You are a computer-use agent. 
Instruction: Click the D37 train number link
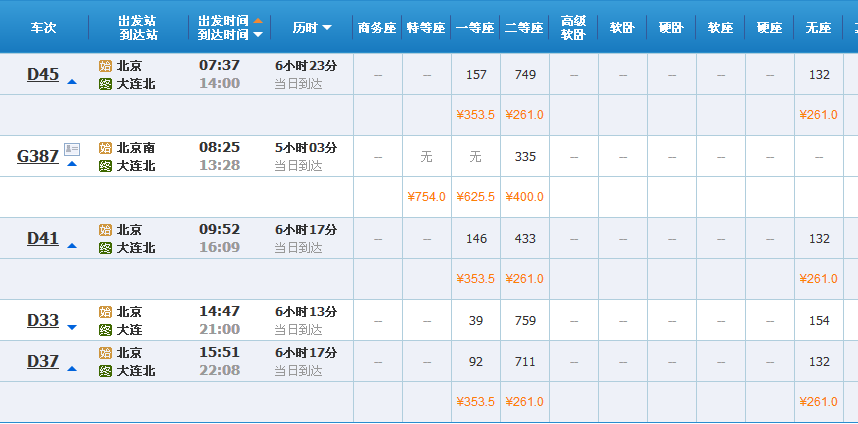coord(42,361)
